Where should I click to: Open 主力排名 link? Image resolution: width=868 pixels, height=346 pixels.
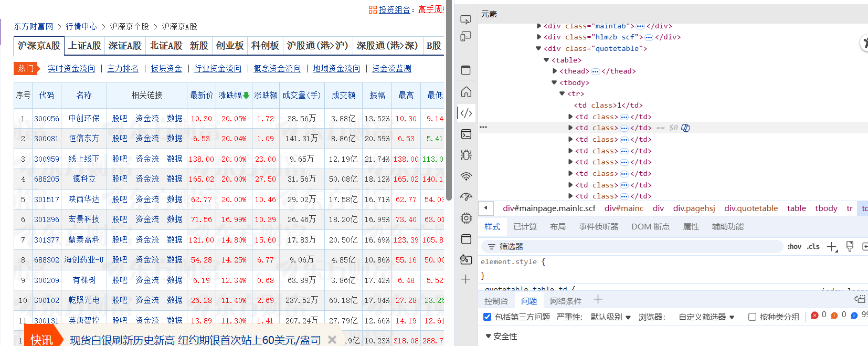tap(123, 69)
